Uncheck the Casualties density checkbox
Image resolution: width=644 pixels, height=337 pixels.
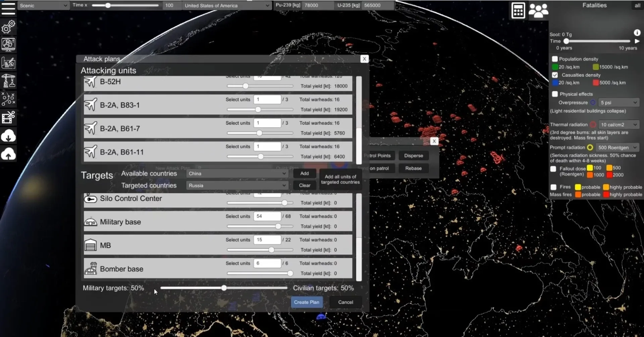coord(555,75)
